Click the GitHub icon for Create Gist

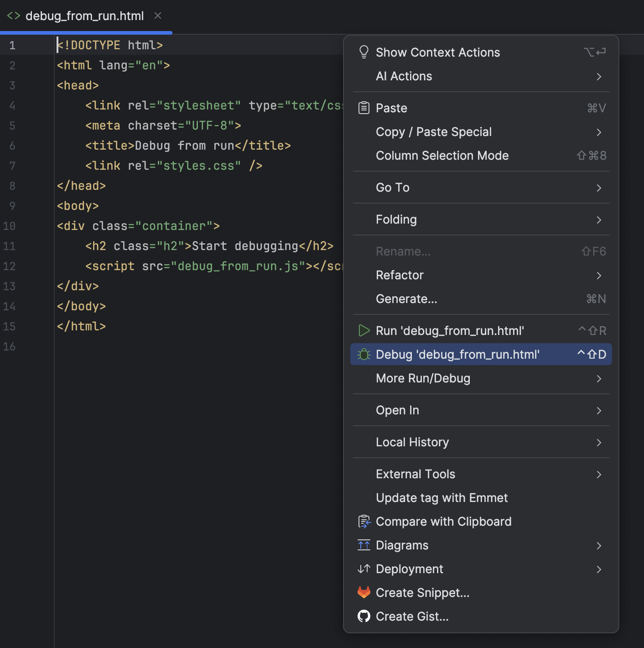(364, 616)
